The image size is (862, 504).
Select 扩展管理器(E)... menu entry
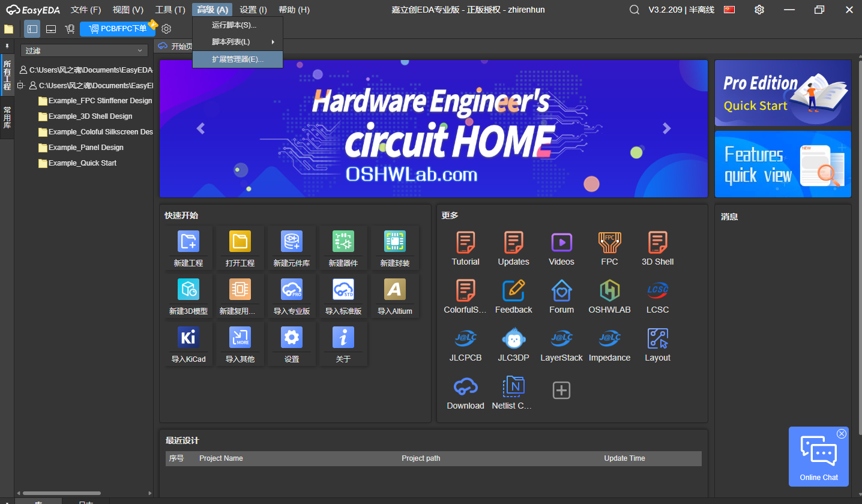pos(238,59)
